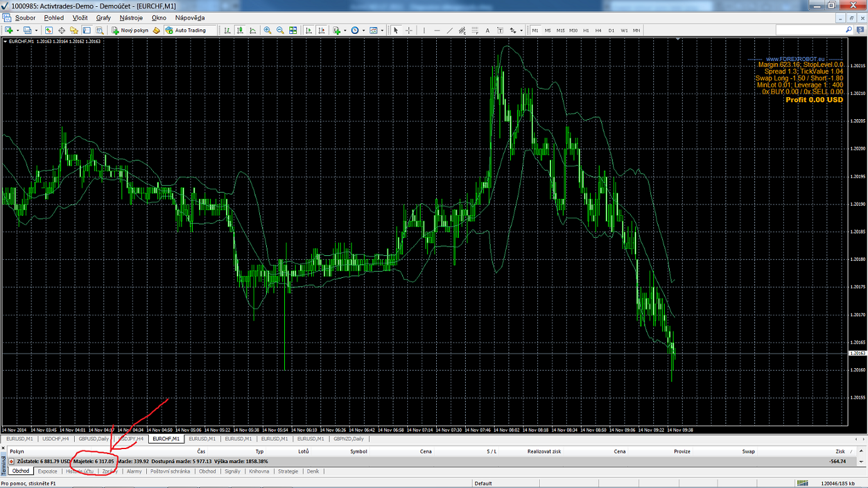Image resolution: width=868 pixels, height=488 pixels.
Task: Select the Crosshair tool
Action: [409, 30]
